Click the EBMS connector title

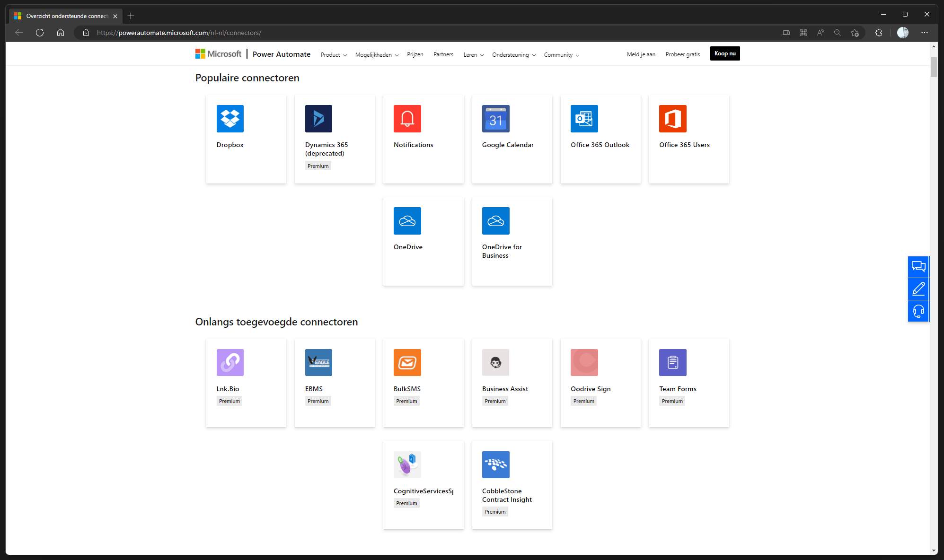tap(314, 389)
